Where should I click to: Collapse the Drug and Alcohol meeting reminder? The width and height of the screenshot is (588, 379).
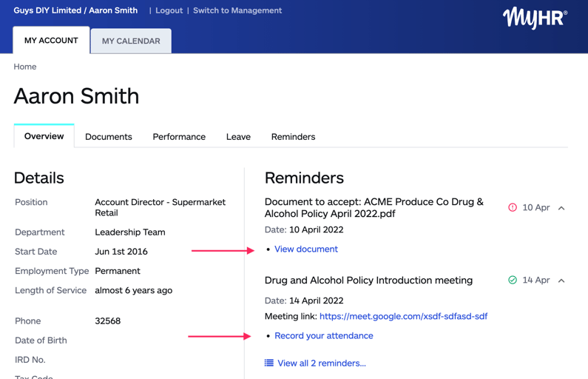pyautogui.click(x=561, y=281)
